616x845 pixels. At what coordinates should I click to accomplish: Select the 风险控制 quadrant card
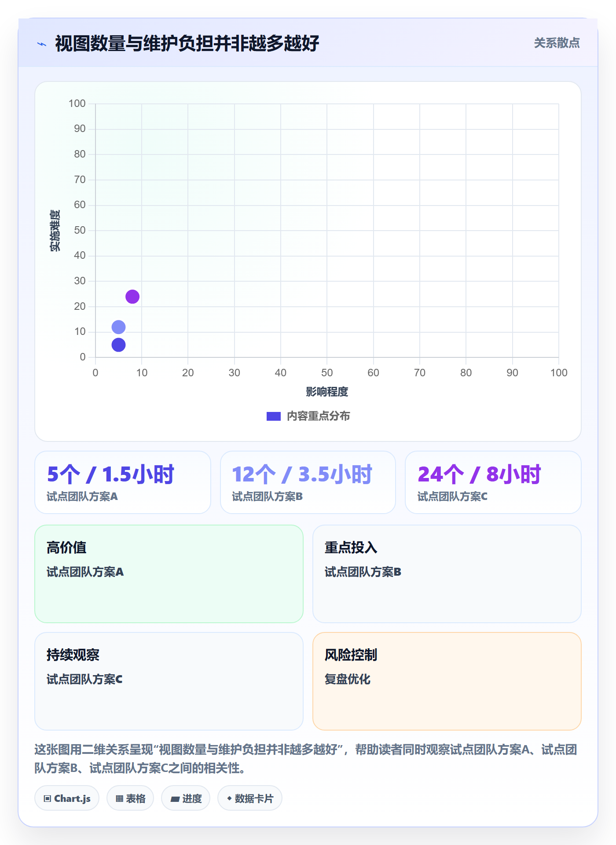pyautogui.click(x=447, y=681)
